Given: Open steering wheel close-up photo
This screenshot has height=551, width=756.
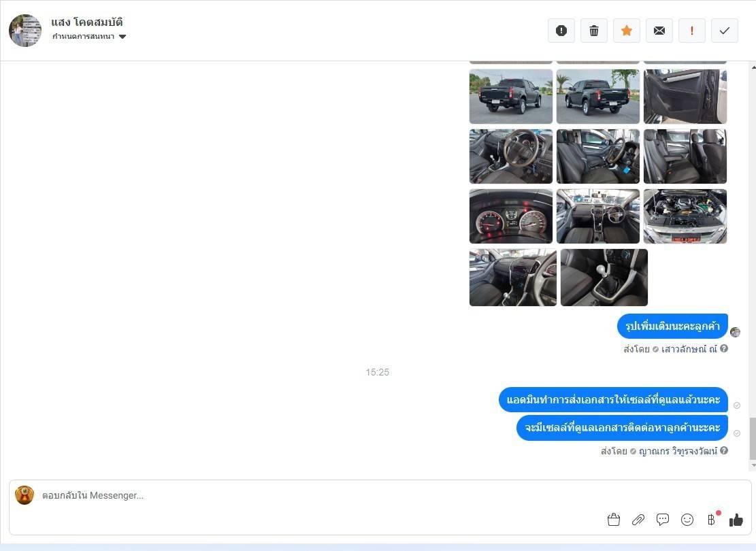Looking at the screenshot, I should click(x=511, y=156).
